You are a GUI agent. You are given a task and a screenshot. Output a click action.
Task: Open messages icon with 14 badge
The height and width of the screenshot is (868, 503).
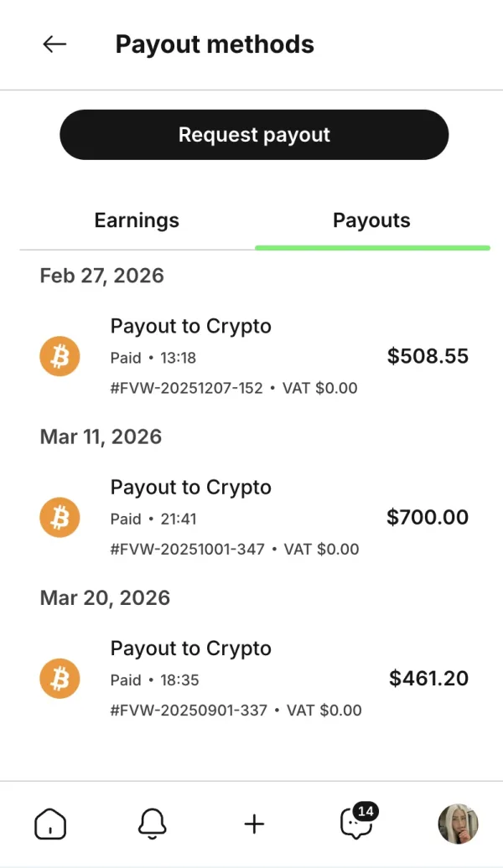[356, 824]
